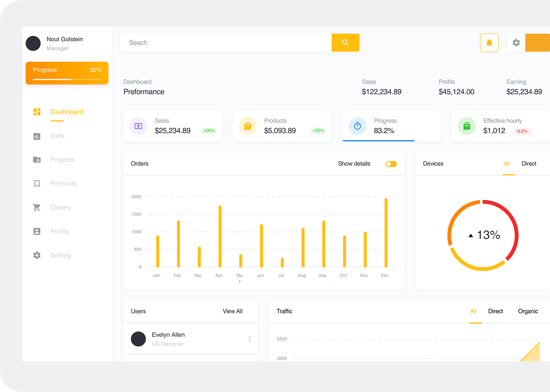Viewport: 550px width, 392px height.
Task: Open the Dashboard menu item
Action: pyautogui.click(x=66, y=112)
